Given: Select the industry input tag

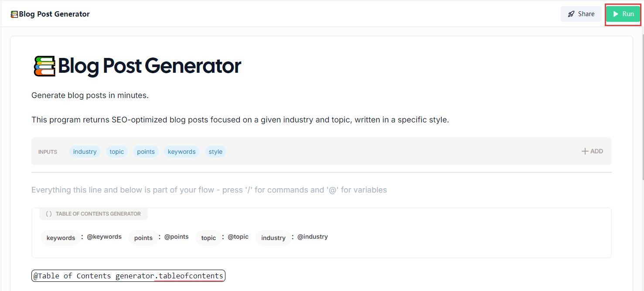Looking at the screenshot, I should (85, 152).
